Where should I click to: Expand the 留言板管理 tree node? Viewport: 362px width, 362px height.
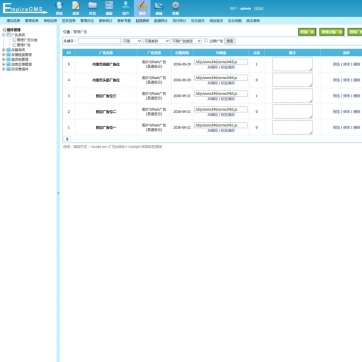(4, 59)
